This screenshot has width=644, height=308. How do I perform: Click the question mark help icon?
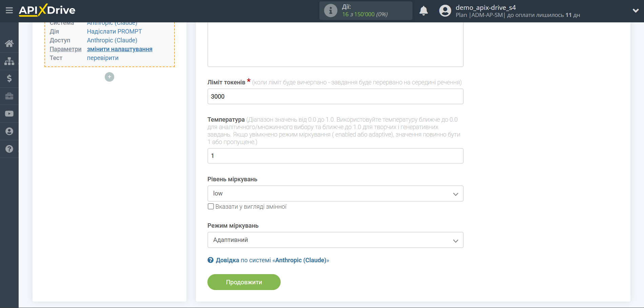9,149
